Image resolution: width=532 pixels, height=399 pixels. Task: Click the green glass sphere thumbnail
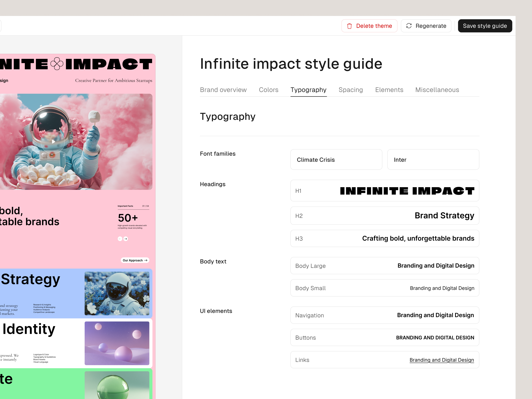[x=117, y=385]
